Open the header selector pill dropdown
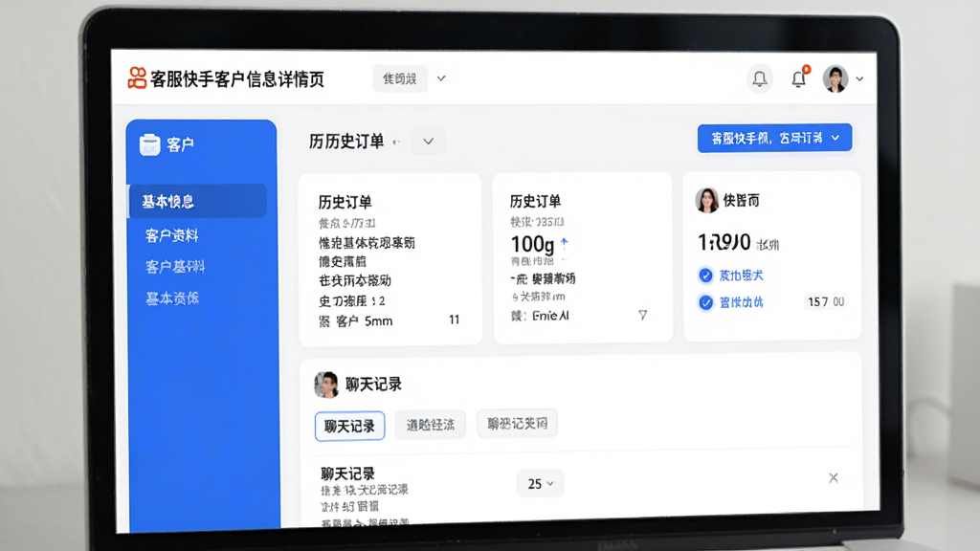 (x=400, y=78)
